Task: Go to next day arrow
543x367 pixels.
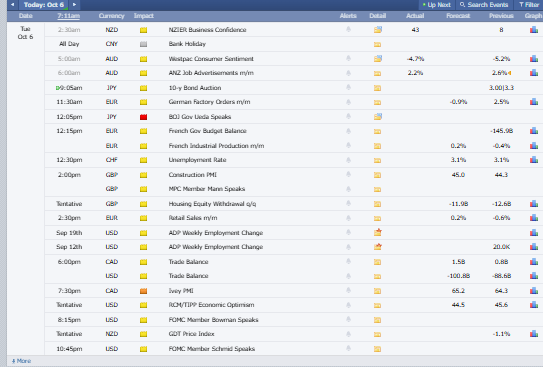Action: tap(74, 5)
